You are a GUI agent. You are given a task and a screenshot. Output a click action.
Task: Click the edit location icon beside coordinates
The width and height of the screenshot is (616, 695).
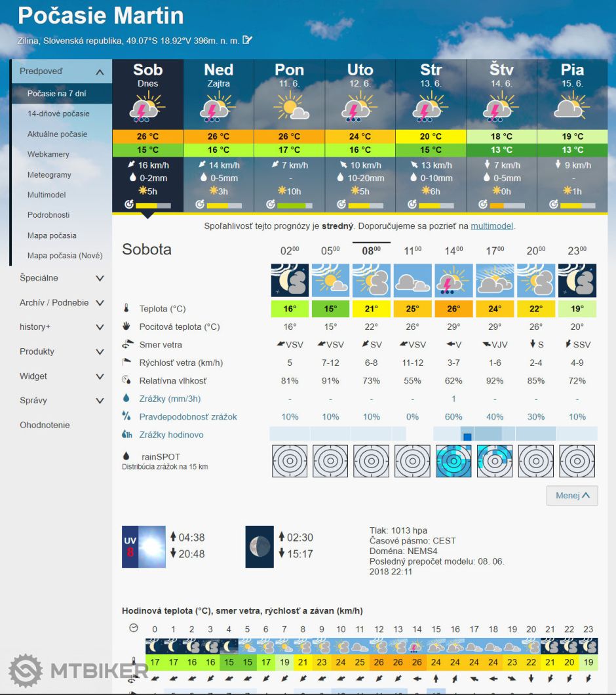click(x=247, y=40)
